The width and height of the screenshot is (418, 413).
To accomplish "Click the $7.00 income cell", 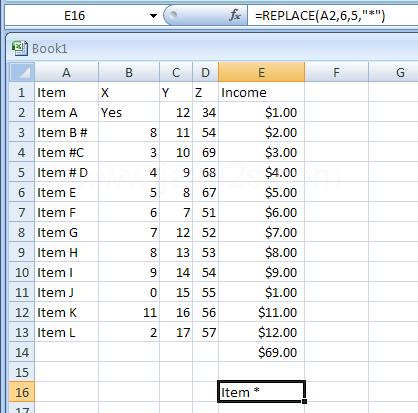I will (262, 232).
